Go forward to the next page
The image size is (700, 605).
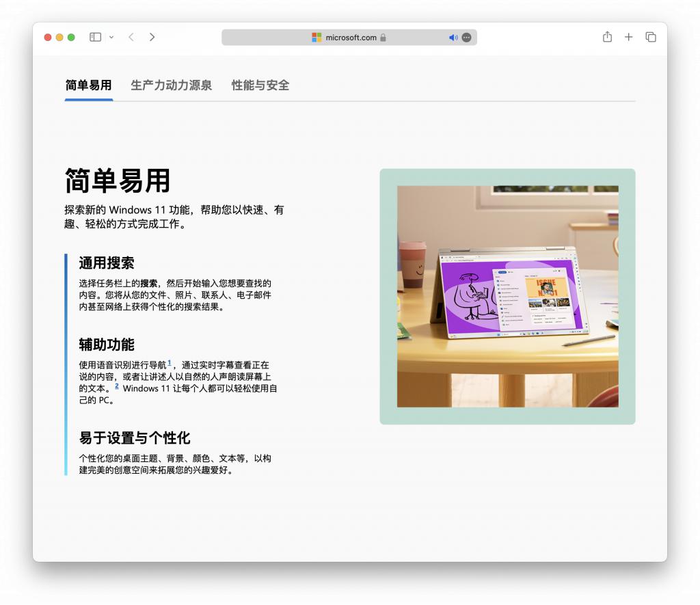click(x=152, y=37)
